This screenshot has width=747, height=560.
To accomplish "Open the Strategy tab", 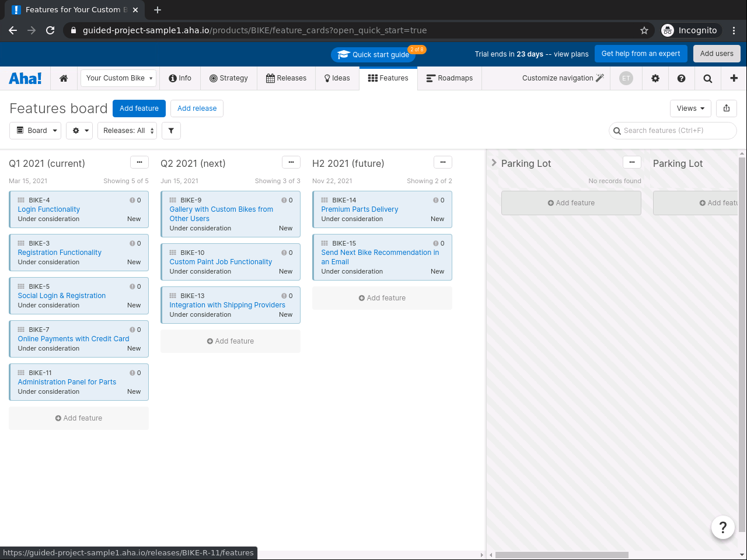I will (229, 78).
